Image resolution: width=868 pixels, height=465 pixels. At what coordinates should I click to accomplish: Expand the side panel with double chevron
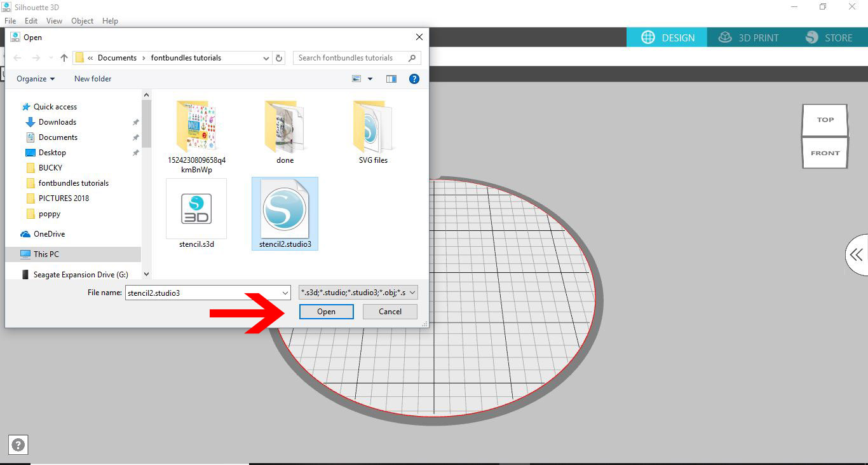click(857, 255)
